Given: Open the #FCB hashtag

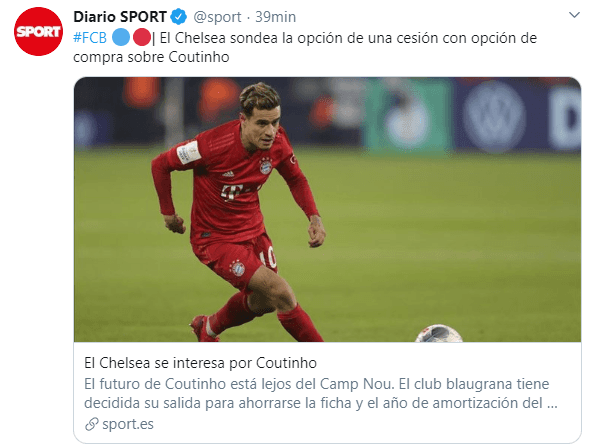Looking at the screenshot, I should [90, 38].
